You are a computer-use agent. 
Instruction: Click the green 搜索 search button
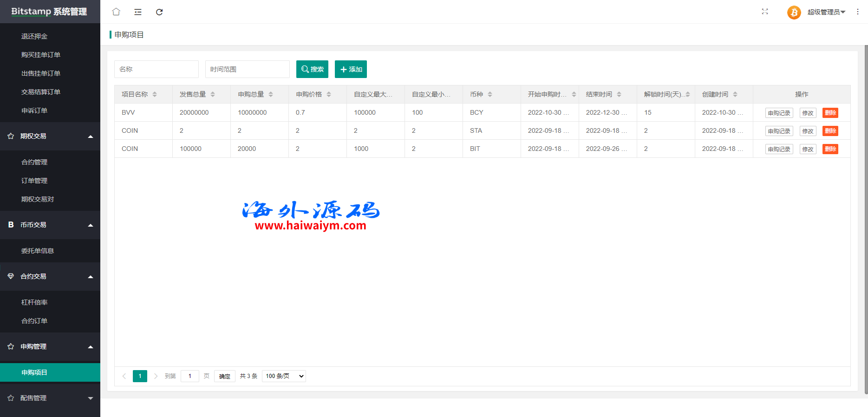pyautogui.click(x=312, y=69)
